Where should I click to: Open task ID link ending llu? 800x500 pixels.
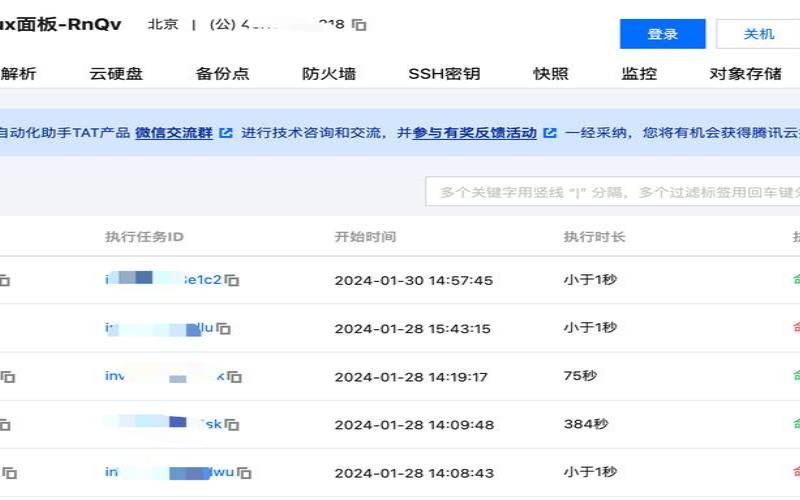pyautogui.click(x=159, y=328)
